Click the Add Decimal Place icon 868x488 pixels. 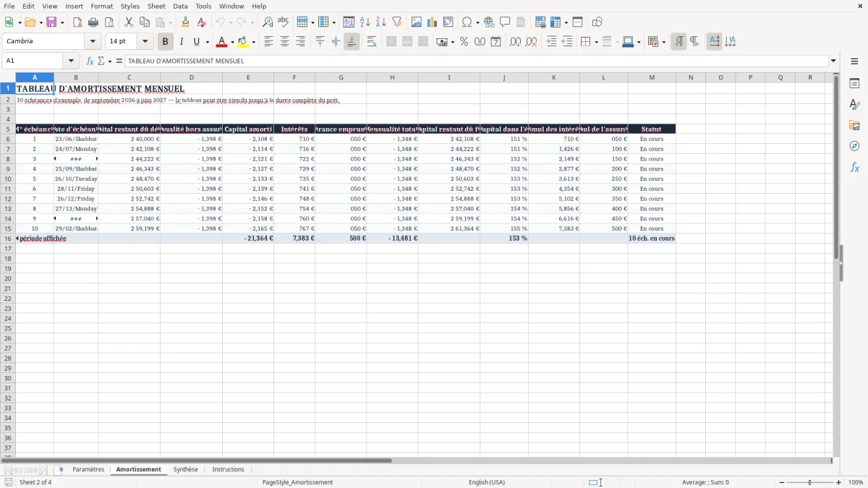[515, 42]
